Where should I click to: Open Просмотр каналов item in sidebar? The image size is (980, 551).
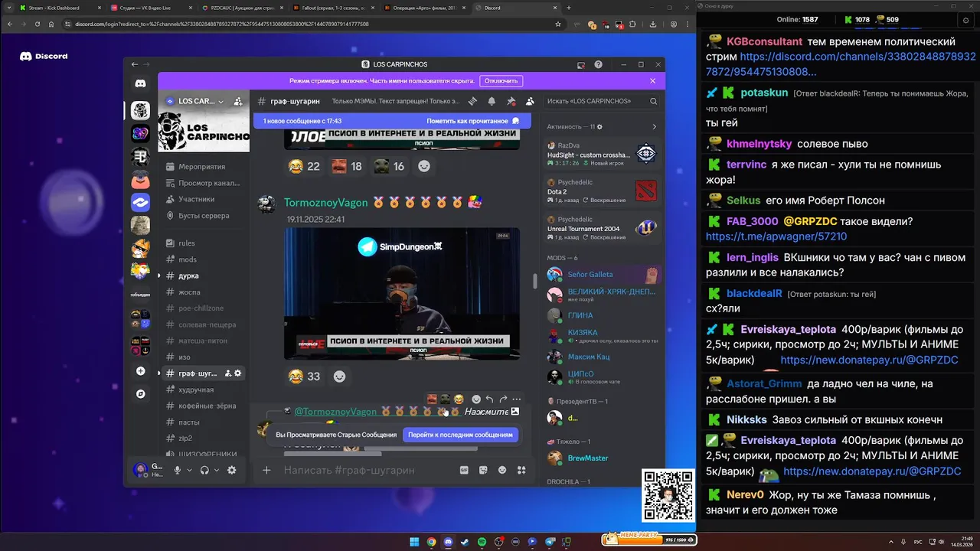(204, 183)
